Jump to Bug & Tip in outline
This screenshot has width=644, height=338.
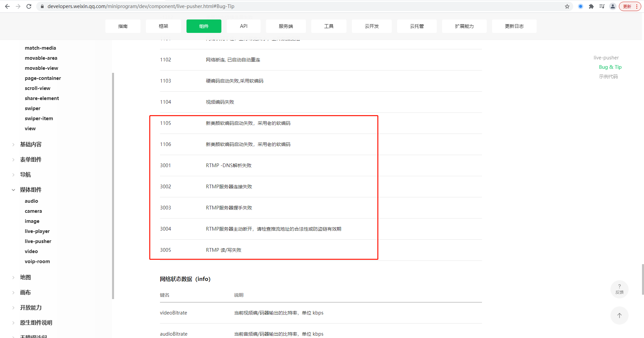[x=610, y=67]
